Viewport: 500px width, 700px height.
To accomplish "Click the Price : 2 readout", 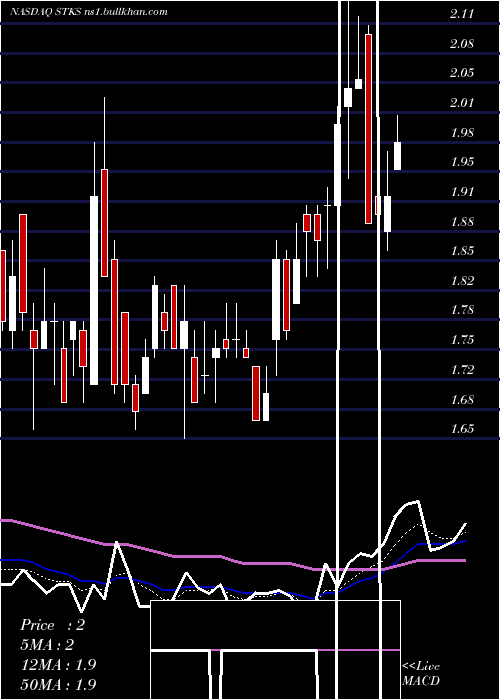I will tap(52, 625).
